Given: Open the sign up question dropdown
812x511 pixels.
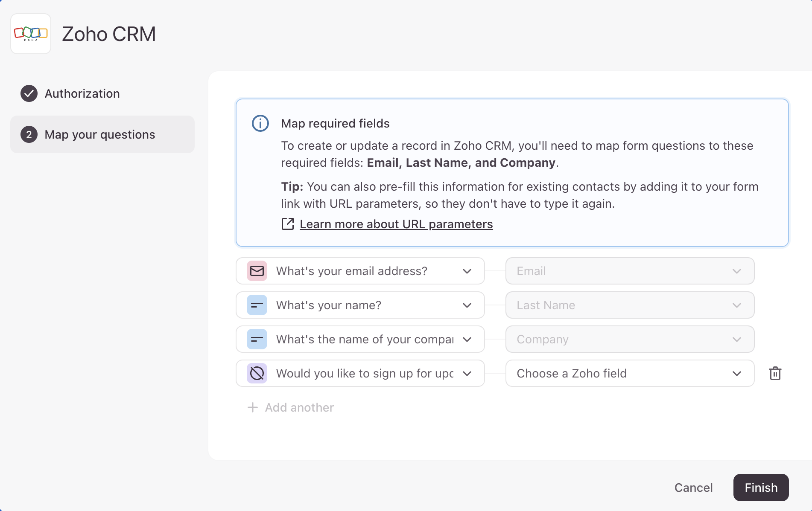Looking at the screenshot, I should [360, 373].
